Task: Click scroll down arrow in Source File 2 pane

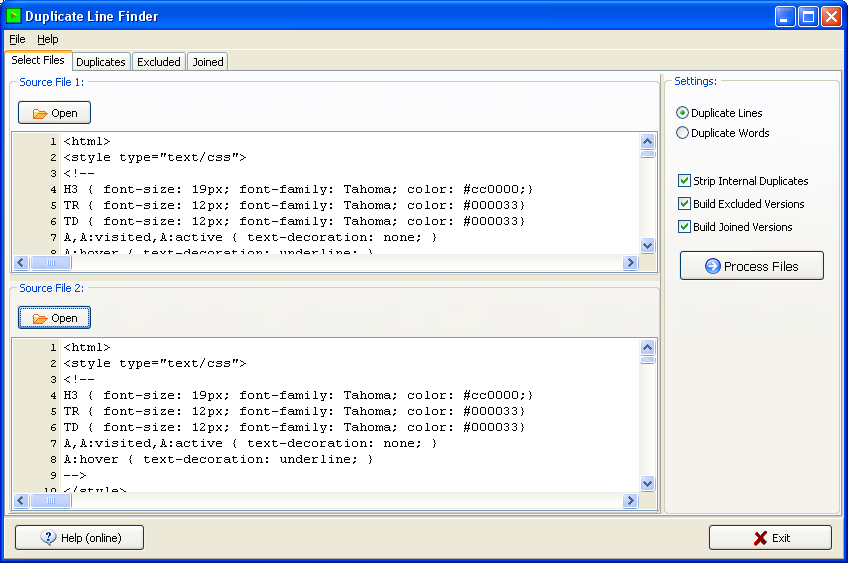Action: (647, 483)
